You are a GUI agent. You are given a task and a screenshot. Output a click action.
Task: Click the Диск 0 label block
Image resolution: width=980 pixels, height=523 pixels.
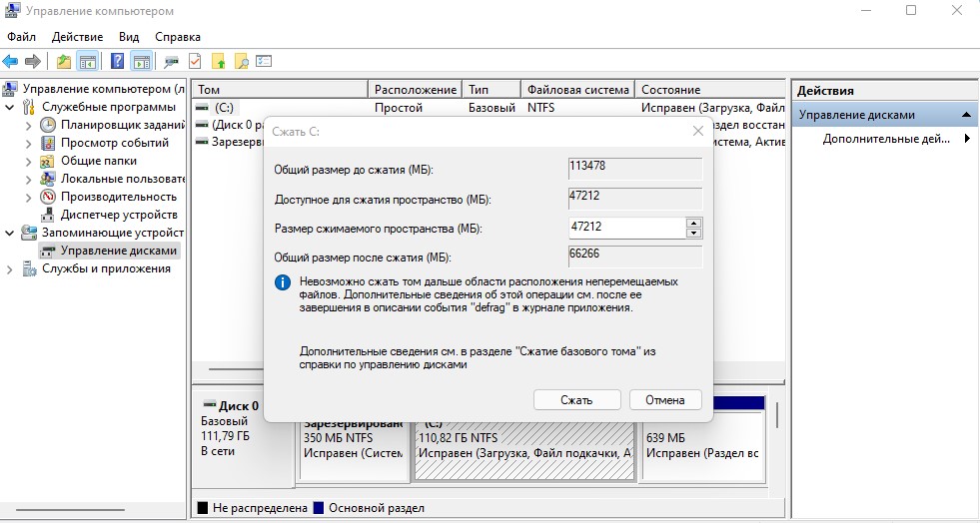pyautogui.click(x=245, y=437)
